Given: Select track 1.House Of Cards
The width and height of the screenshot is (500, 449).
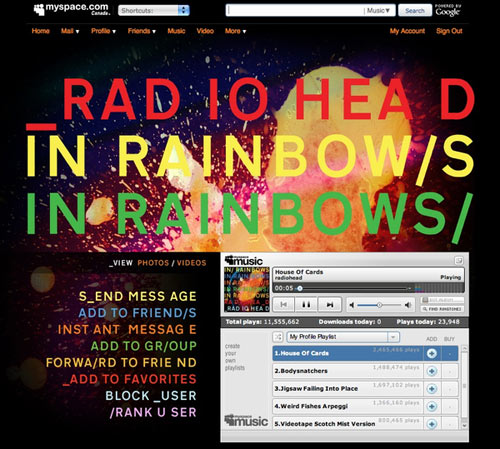Looking at the screenshot, I should 348,353.
